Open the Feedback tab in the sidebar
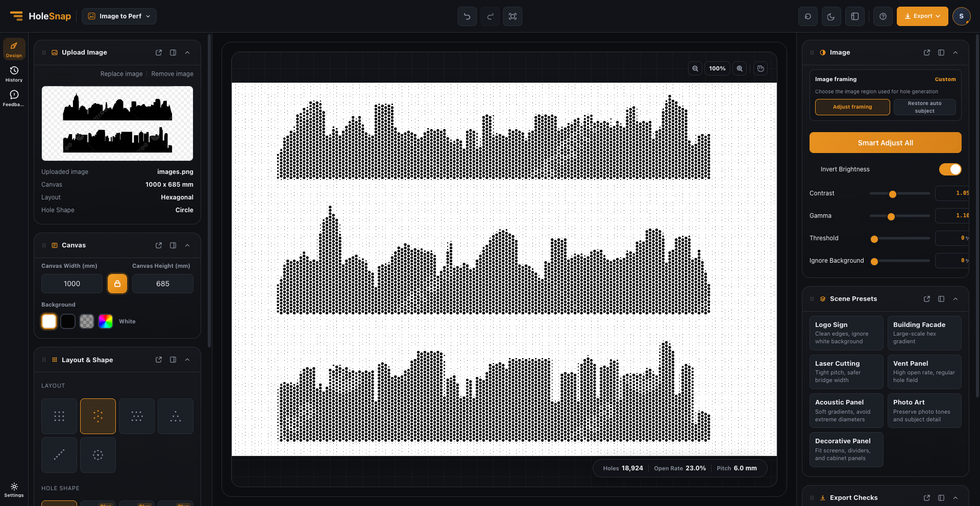The height and width of the screenshot is (506, 980). click(14, 98)
